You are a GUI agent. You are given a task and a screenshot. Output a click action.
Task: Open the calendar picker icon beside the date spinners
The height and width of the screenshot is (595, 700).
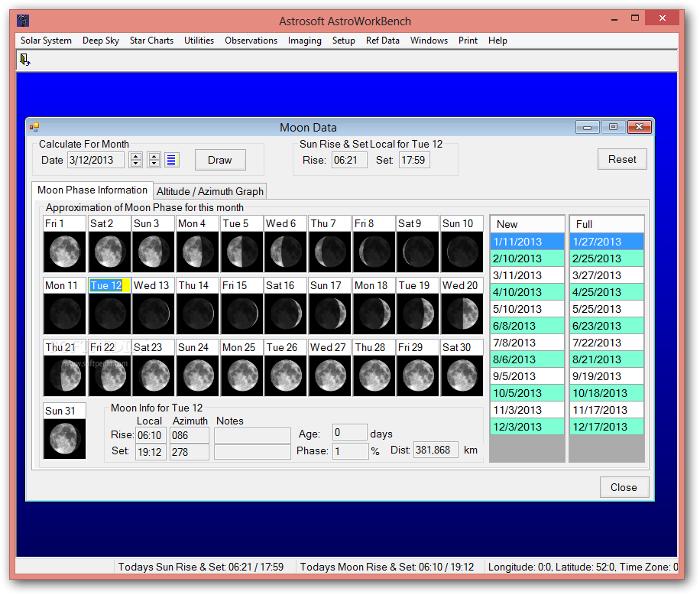click(172, 160)
